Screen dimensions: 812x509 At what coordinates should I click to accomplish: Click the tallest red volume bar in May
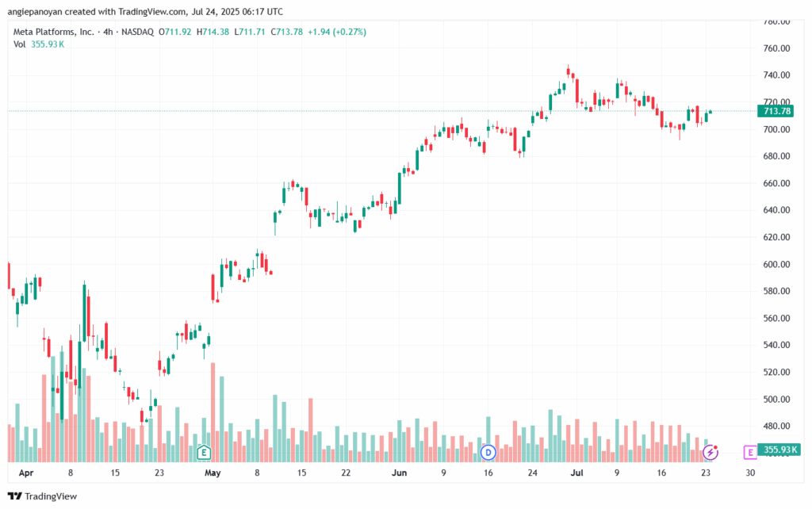pos(213,413)
